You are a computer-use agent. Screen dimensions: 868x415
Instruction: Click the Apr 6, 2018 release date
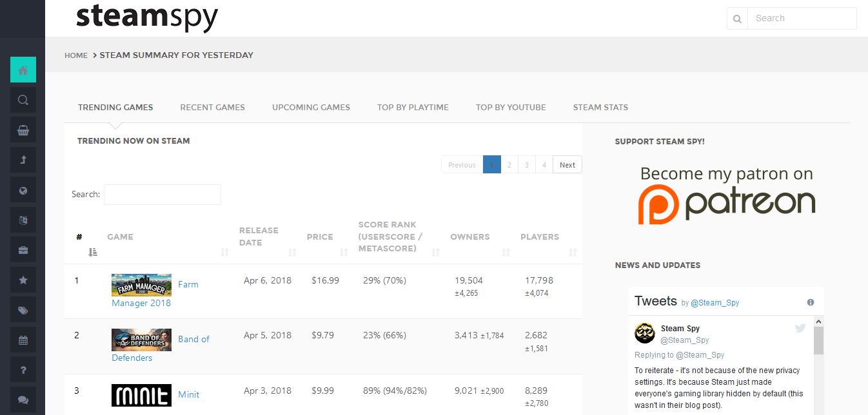268,280
